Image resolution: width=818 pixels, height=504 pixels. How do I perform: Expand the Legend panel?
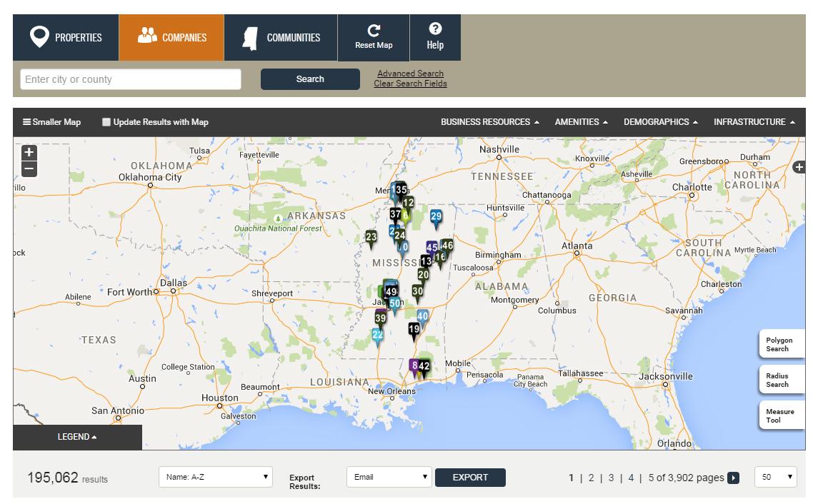point(77,437)
